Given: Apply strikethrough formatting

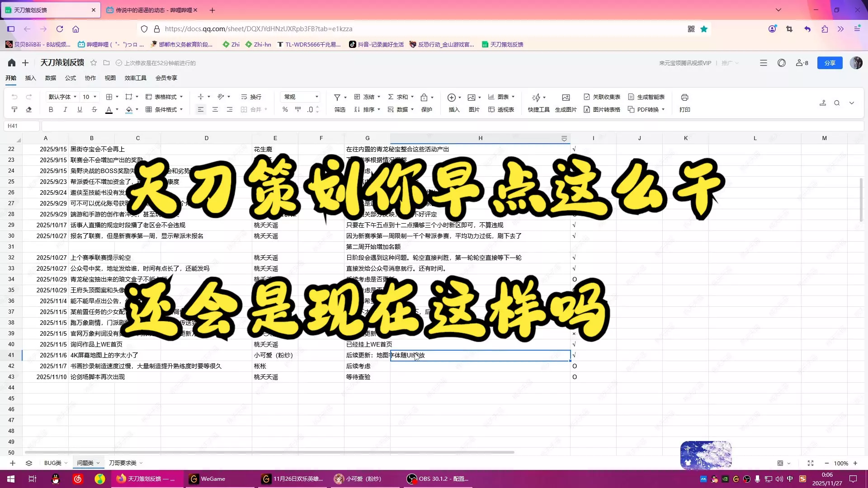Looking at the screenshot, I should point(94,109).
